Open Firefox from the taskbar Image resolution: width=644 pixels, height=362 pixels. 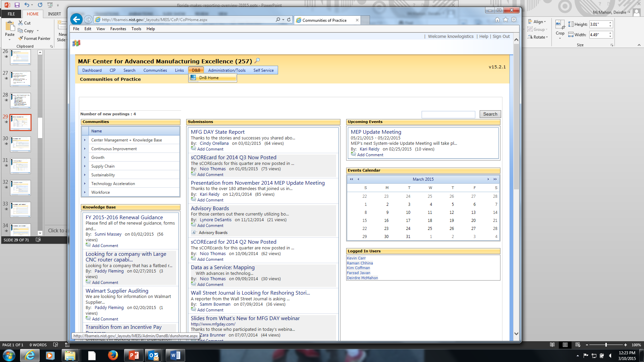(113, 355)
